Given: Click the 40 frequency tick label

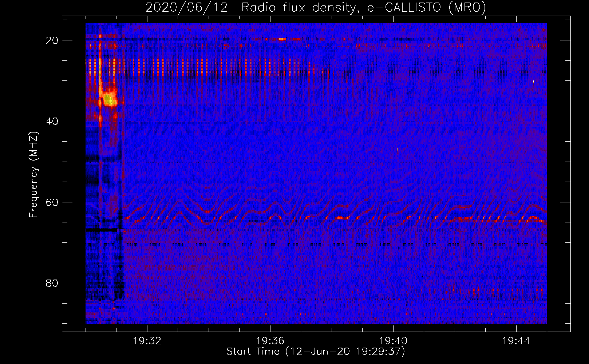Looking at the screenshot, I should [52, 121].
